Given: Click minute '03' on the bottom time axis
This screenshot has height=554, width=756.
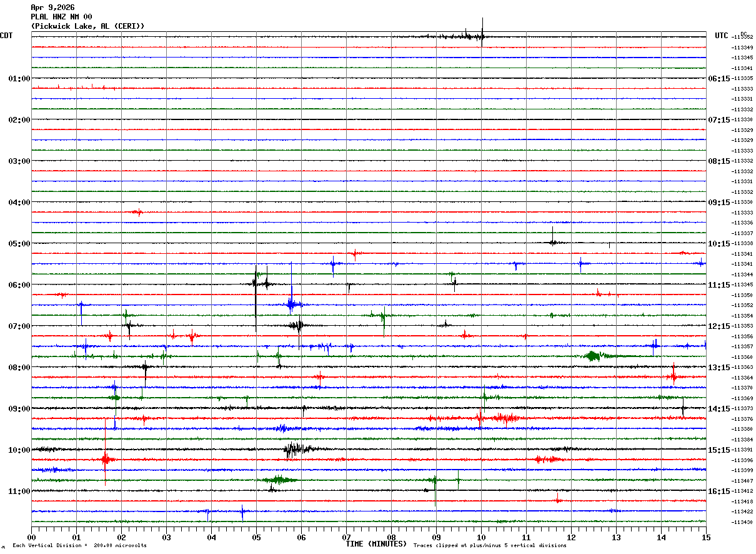Looking at the screenshot, I should tap(166, 537).
